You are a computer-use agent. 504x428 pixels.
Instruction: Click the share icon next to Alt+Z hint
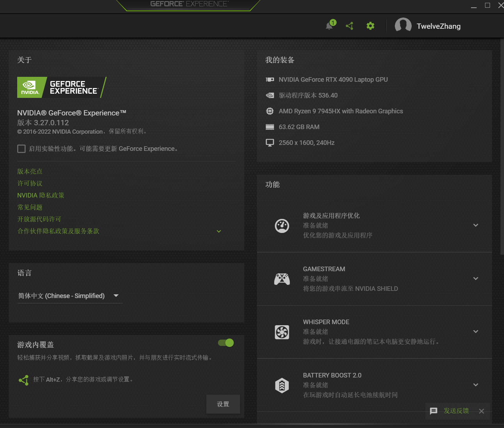pyautogui.click(x=24, y=380)
